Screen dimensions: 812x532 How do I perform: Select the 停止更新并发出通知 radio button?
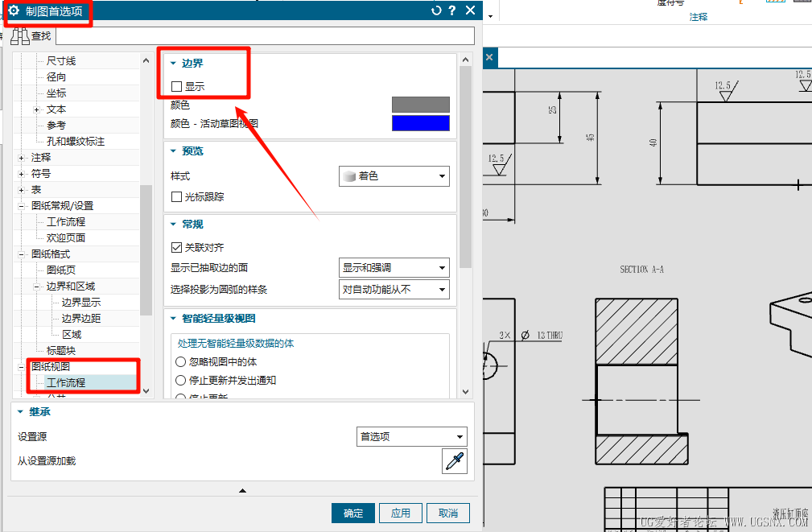pos(181,380)
